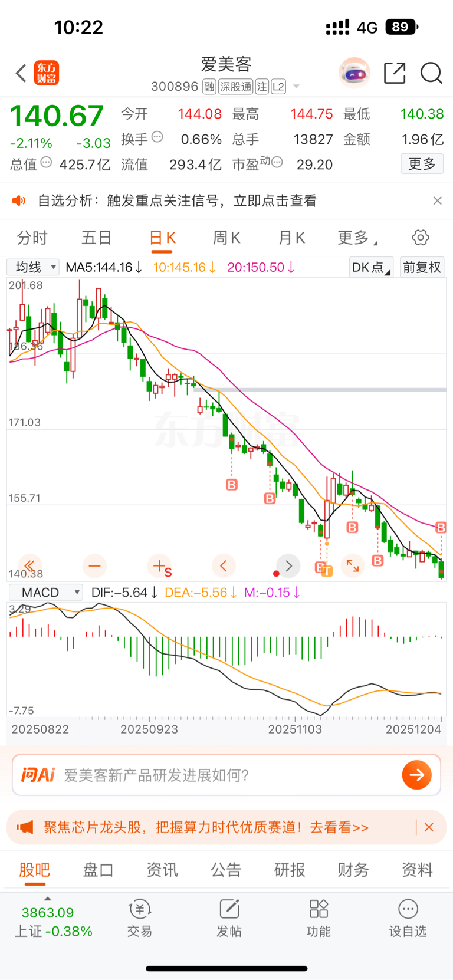Tap the 20:150.50 moving average label

[261, 267]
